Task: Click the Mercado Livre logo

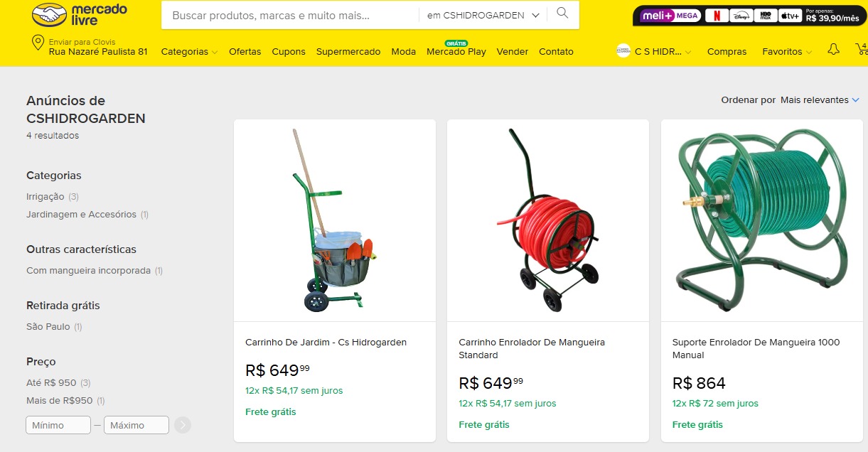Action: point(80,14)
